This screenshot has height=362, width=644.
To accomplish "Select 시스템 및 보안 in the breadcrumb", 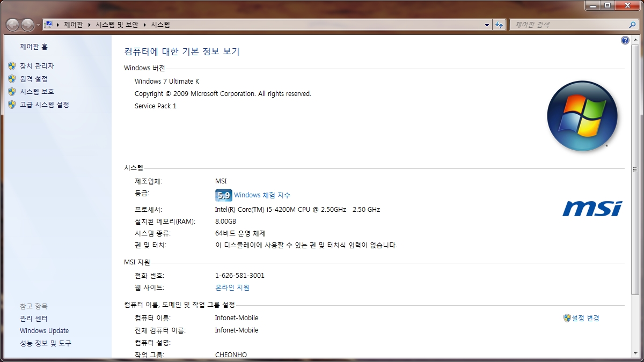I will pos(116,25).
